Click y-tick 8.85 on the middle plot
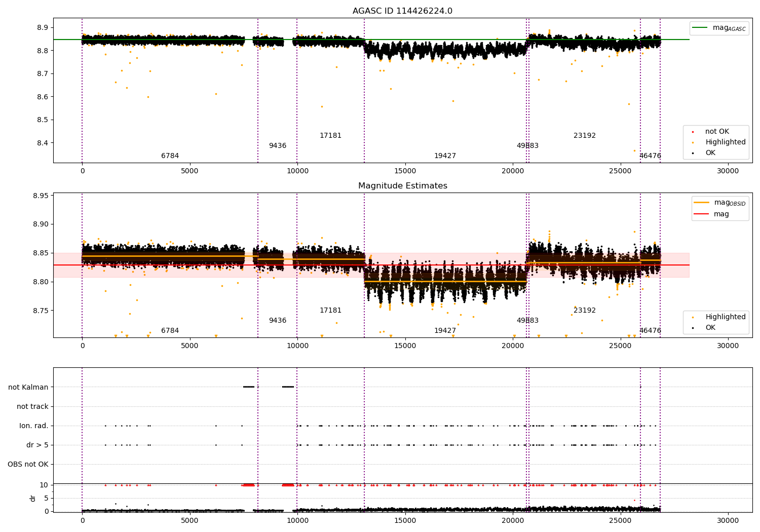 pos(41,253)
